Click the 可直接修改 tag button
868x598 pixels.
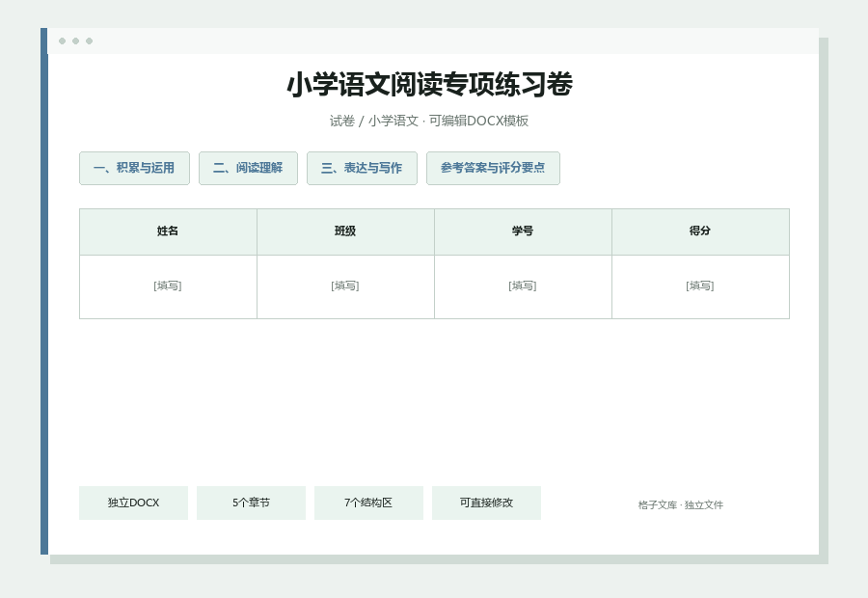tap(487, 503)
